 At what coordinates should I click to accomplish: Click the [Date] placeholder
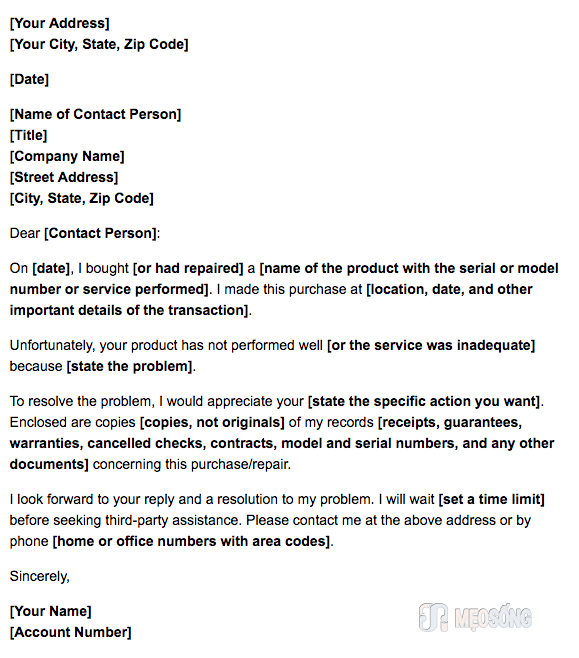pos(29,79)
